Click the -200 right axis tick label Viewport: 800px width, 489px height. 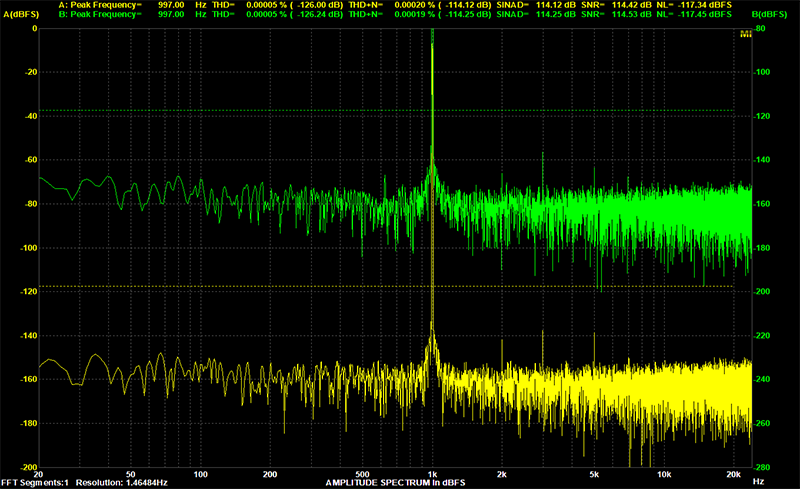pyautogui.click(x=762, y=291)
